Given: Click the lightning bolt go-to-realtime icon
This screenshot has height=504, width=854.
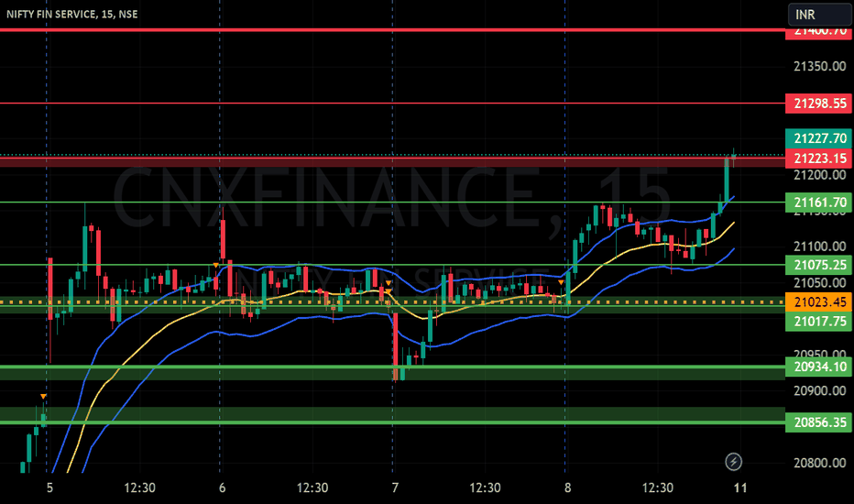Looking at the screenshot, I should pos(733,462).
